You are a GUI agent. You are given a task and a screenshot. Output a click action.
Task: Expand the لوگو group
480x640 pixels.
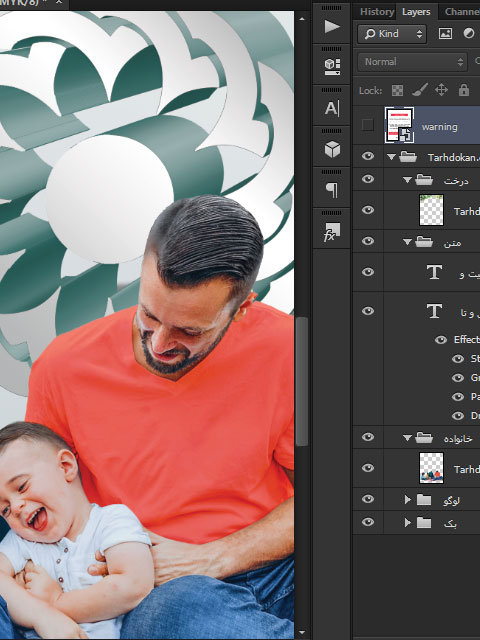pos(407,499)
